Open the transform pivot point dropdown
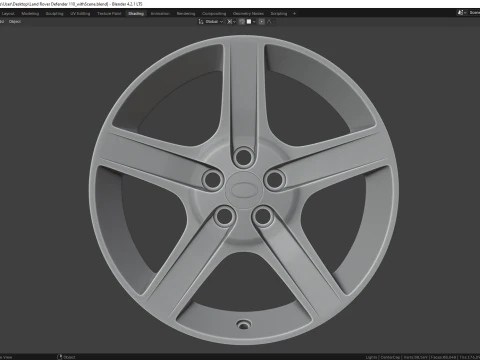 [x=231, y=22]
